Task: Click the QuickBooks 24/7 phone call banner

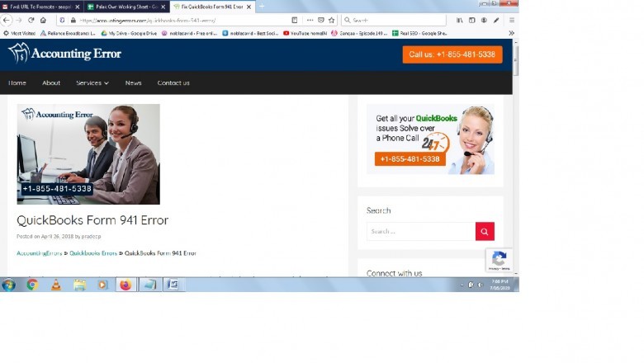Action: (430, 139)
